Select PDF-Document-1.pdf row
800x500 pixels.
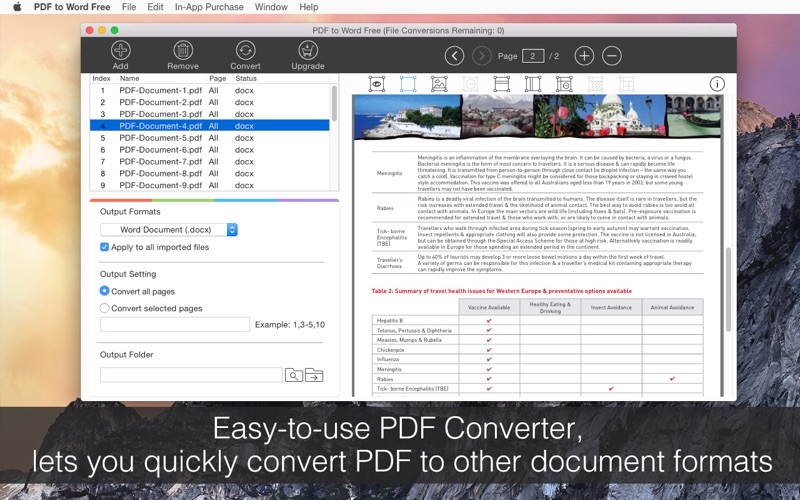(210, 90)
